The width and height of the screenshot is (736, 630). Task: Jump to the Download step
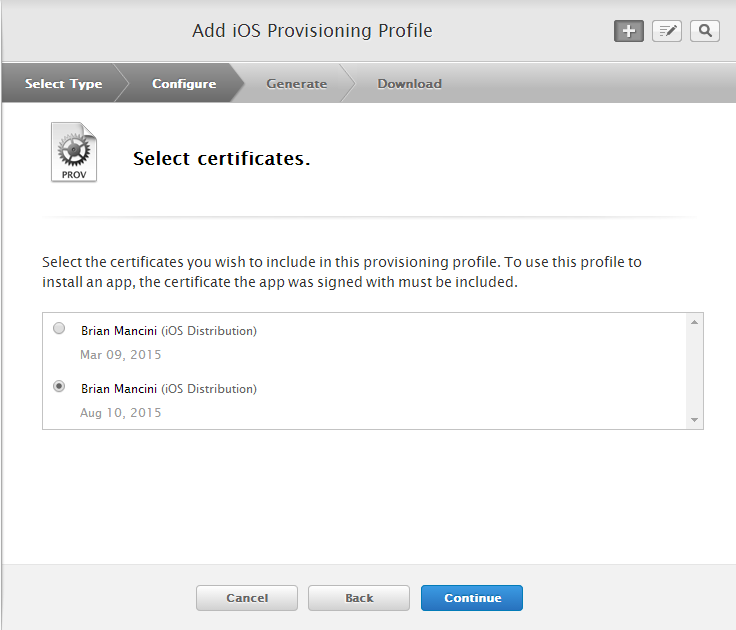(409, 84)
